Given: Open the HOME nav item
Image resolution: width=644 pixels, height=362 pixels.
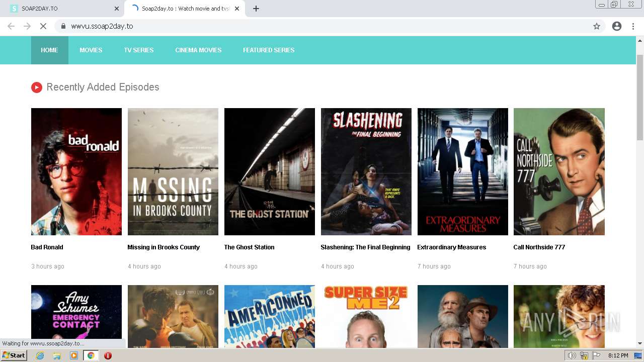Looking at the screenshot, I should [49, 50].
